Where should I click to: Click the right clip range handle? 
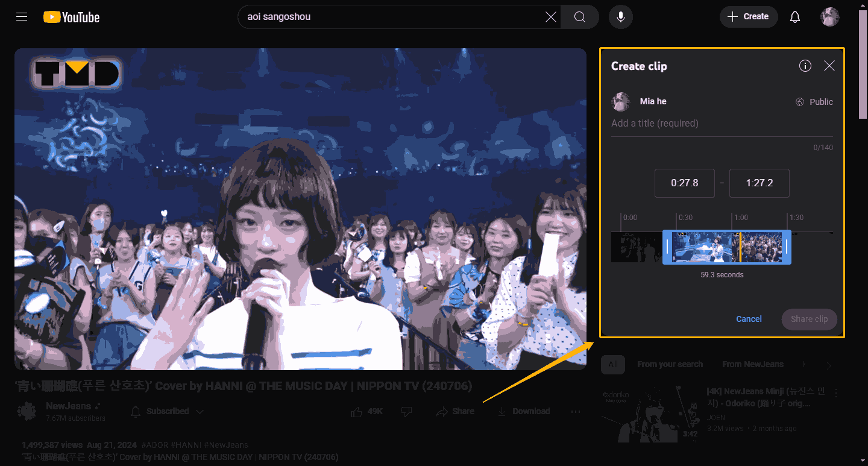(x=787, y=247)
